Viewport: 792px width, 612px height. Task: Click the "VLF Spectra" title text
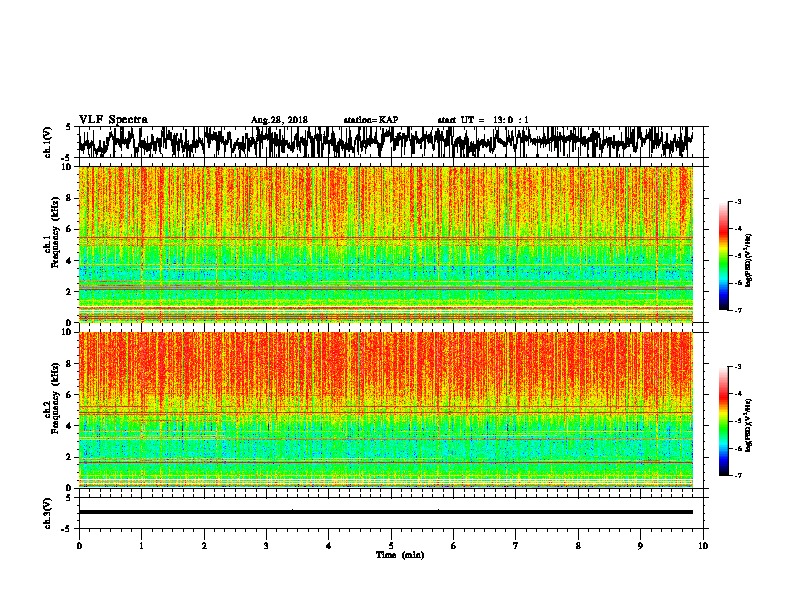pos(113,119)
